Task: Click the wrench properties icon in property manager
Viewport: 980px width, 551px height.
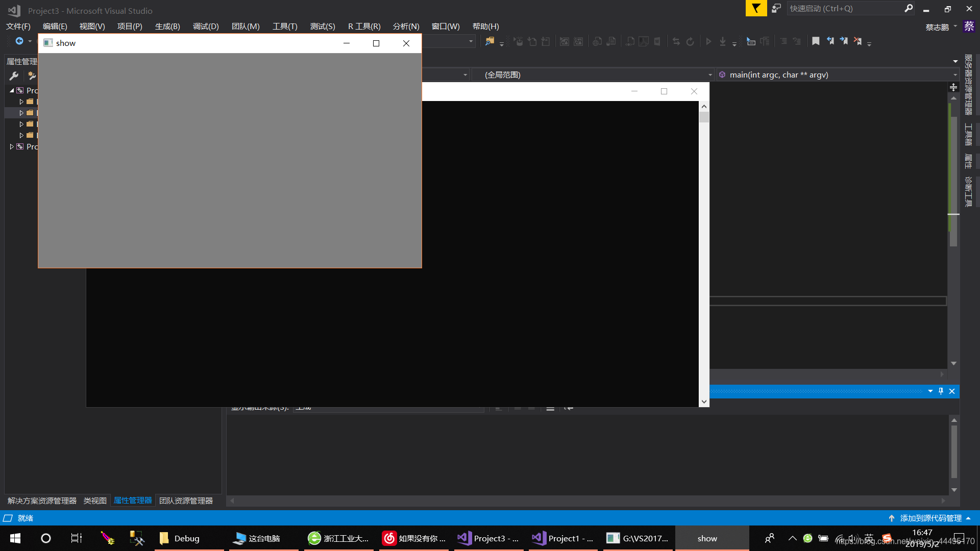Action: [x=14, y=76]
